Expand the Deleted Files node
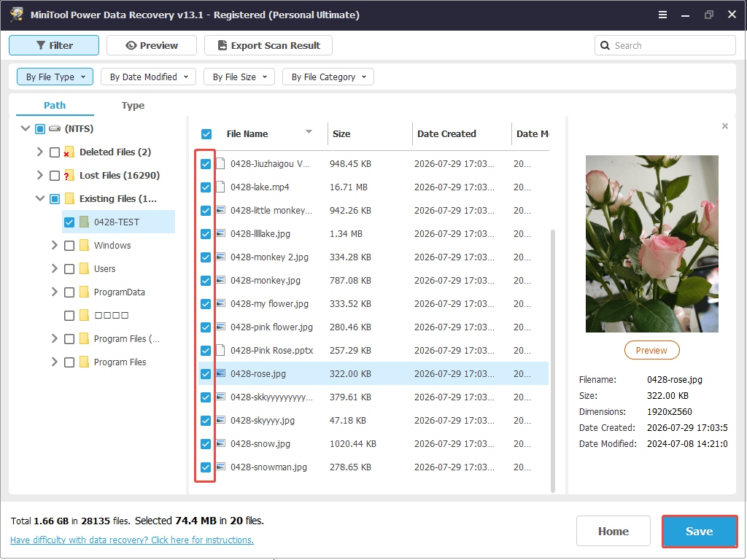747x560 pixels. pyautogui.click(x=40, y=152)
